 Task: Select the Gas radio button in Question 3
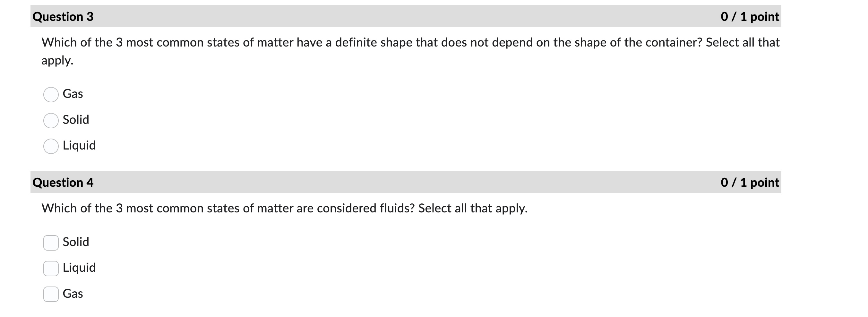click(51, 95)
